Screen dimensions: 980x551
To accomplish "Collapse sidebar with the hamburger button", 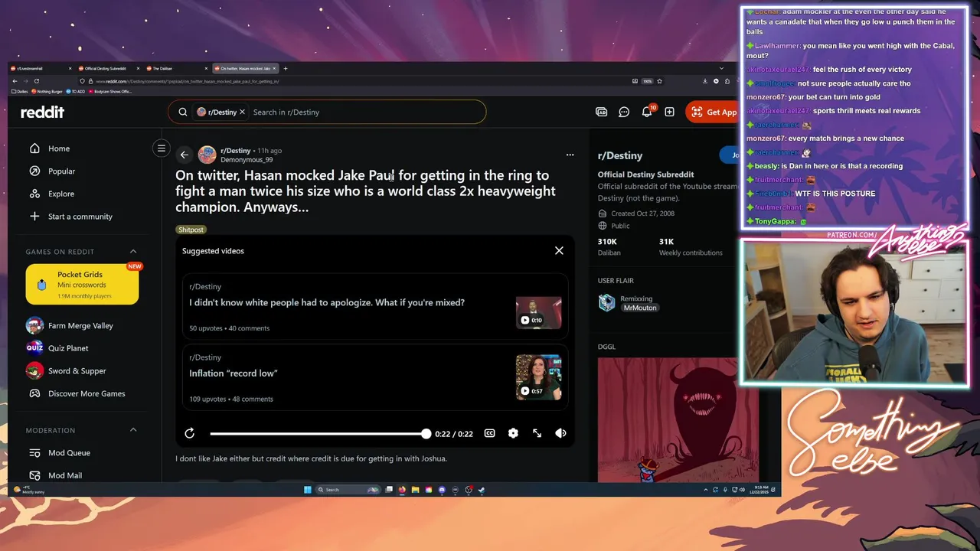I will coord(162,148).
